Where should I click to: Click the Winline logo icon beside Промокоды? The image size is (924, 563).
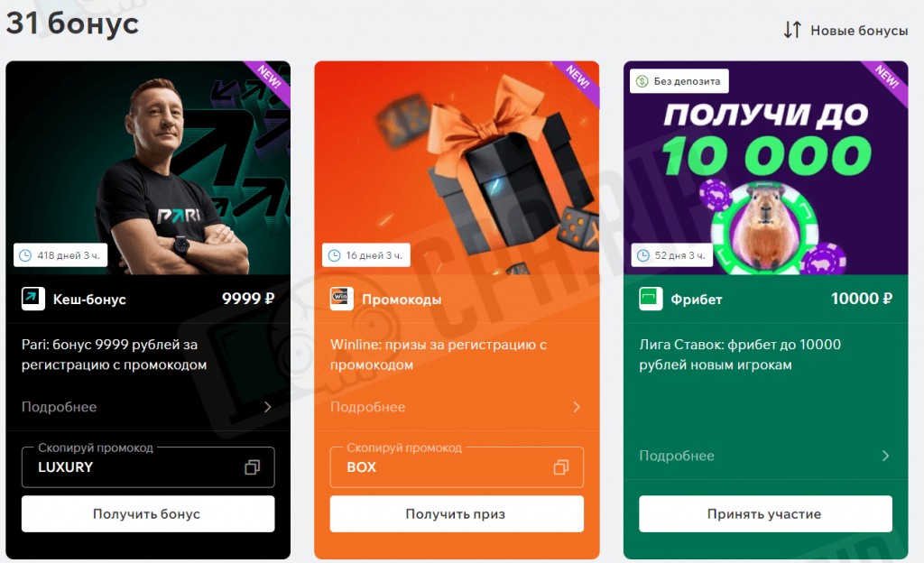click(342, 299)
